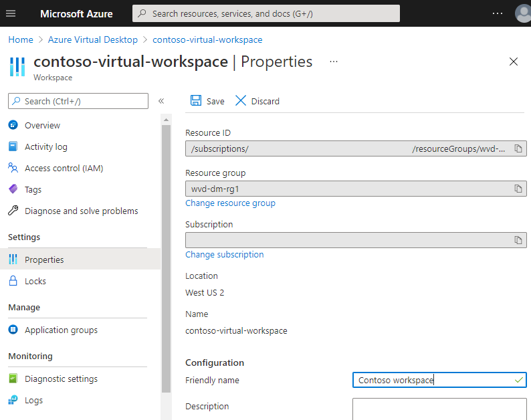This screenshot has height=420, width=531.
Task: Open Diagnose and solve problems
Action: pos(80,211)
